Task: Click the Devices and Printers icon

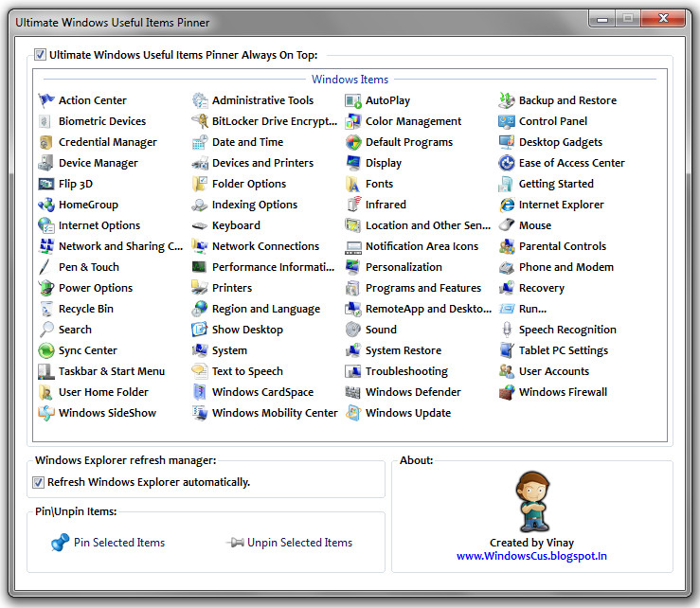Action: point(200,163)
